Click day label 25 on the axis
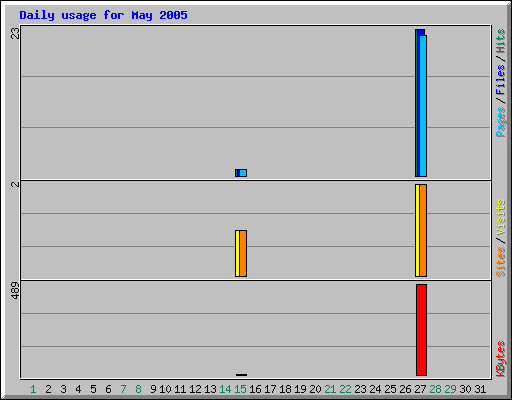512x400 pixels. coord(390,389)
